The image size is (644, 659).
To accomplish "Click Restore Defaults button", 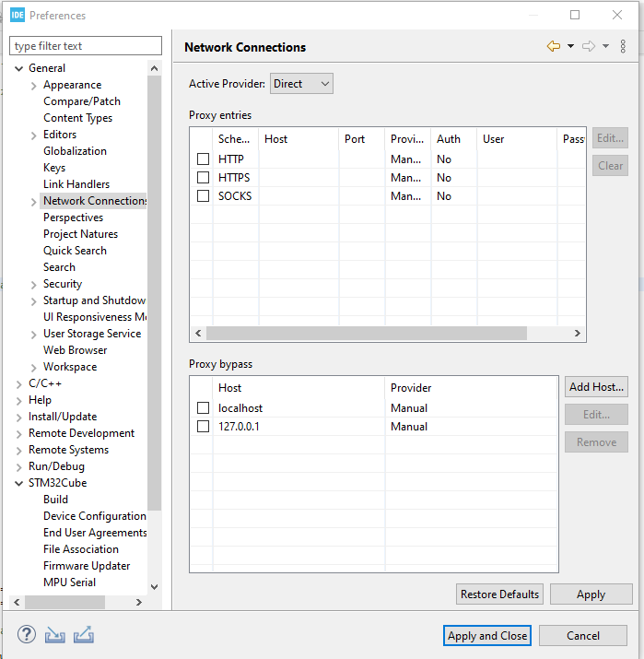I will click(499, 594).
